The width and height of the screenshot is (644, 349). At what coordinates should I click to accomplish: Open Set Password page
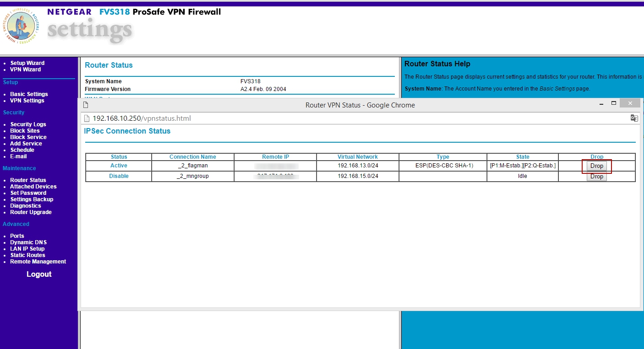coord(27,193)
